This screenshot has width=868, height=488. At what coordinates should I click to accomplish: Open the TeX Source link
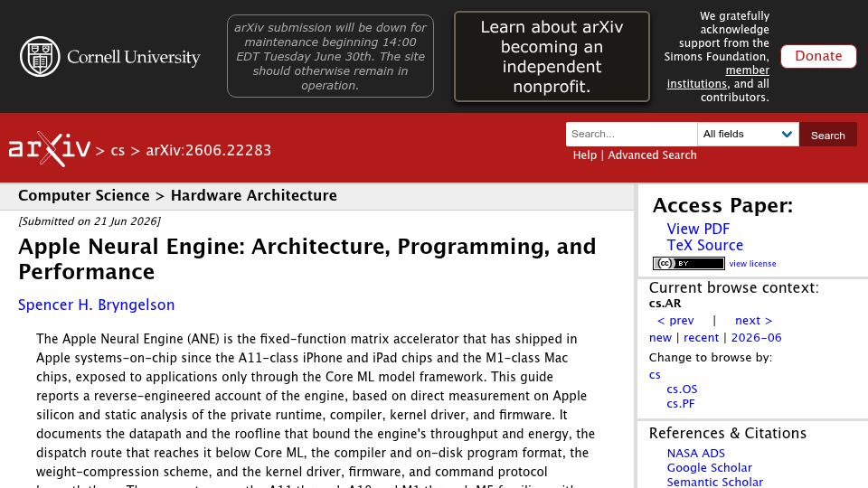point(704,245)
